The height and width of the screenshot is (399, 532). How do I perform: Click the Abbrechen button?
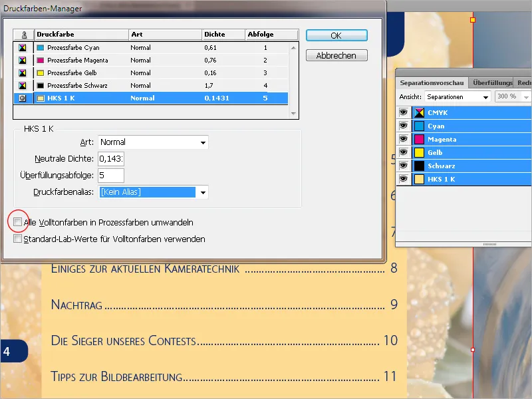(x=336, y=55)
